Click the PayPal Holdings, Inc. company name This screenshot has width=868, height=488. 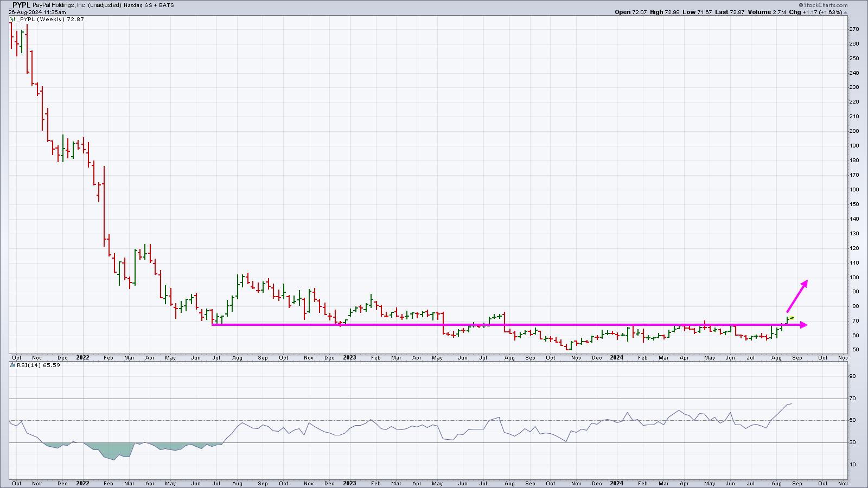click(59, 5)
